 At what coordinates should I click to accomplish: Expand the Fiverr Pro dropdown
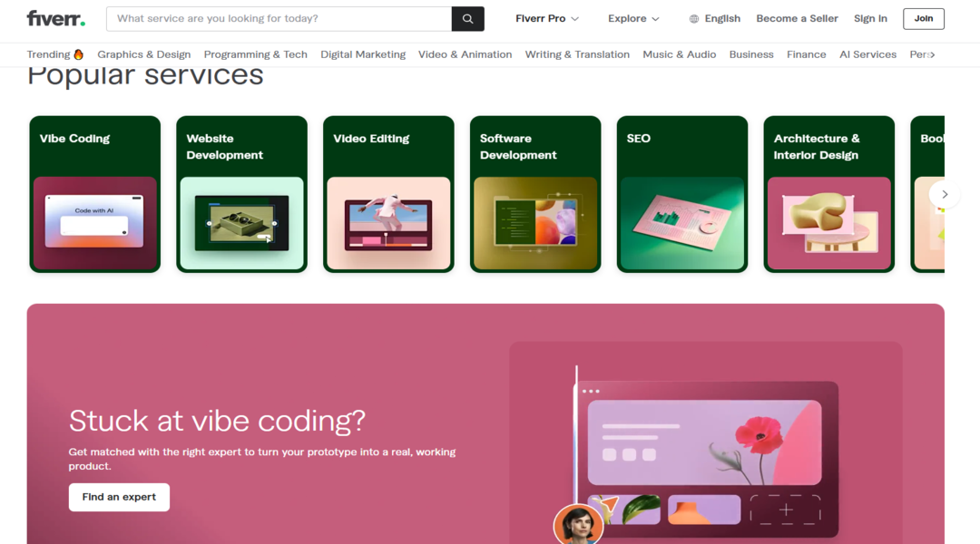pyautogui.click(x=547, y=19)
